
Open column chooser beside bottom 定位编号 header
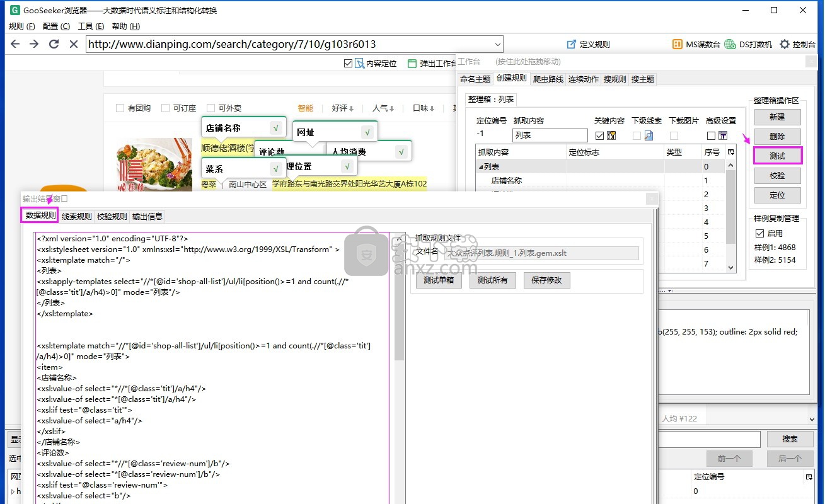[809, 477]
